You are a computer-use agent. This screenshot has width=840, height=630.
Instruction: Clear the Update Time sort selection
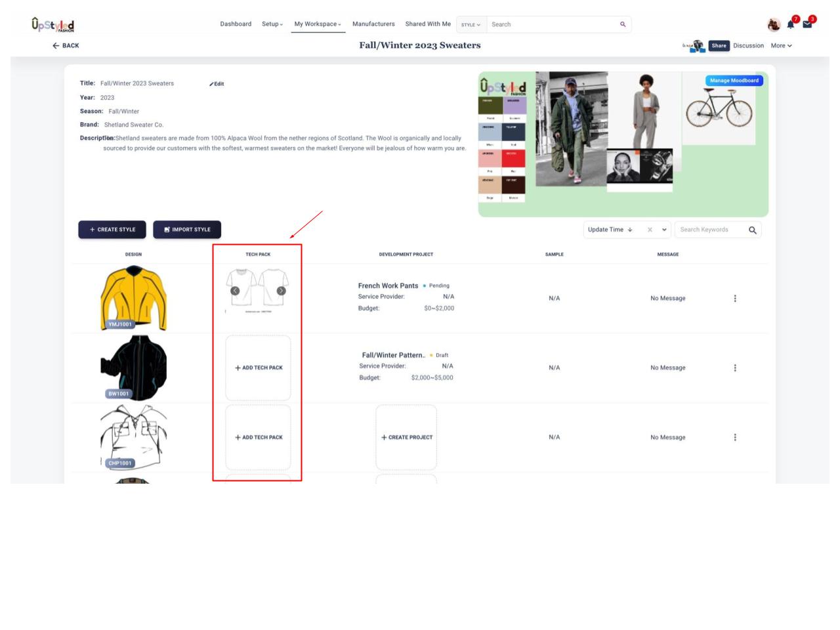pos(650,230)
